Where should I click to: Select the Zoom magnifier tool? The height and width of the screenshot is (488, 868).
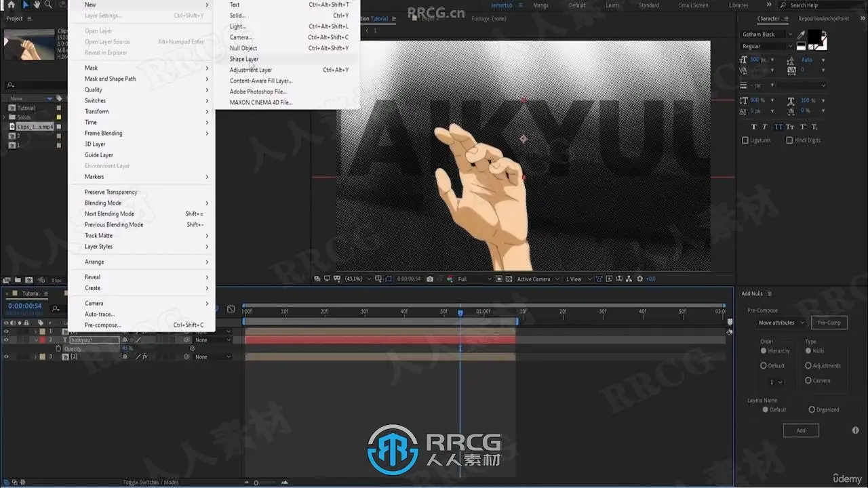click(x=50, y=5)
